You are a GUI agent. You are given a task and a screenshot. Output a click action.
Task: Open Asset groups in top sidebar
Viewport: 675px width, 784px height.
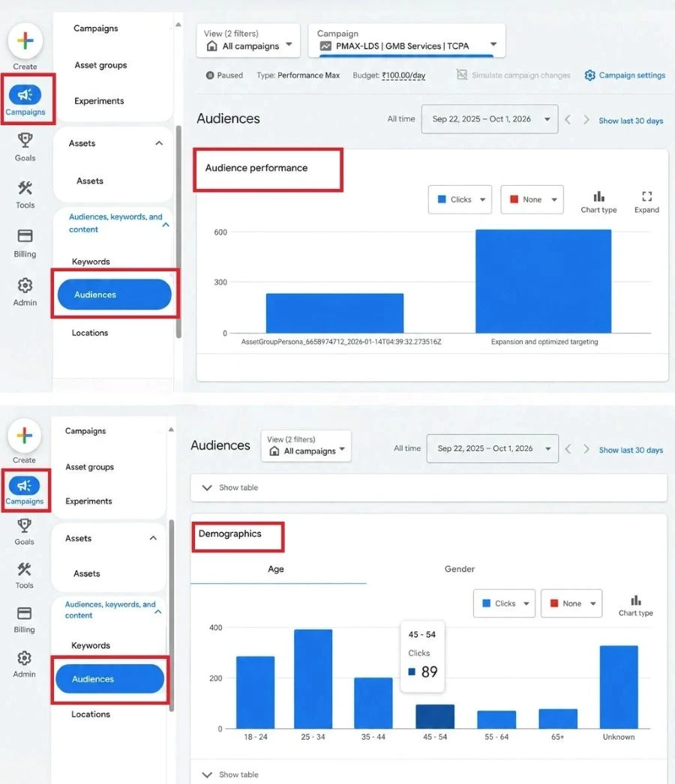point(100,65)
